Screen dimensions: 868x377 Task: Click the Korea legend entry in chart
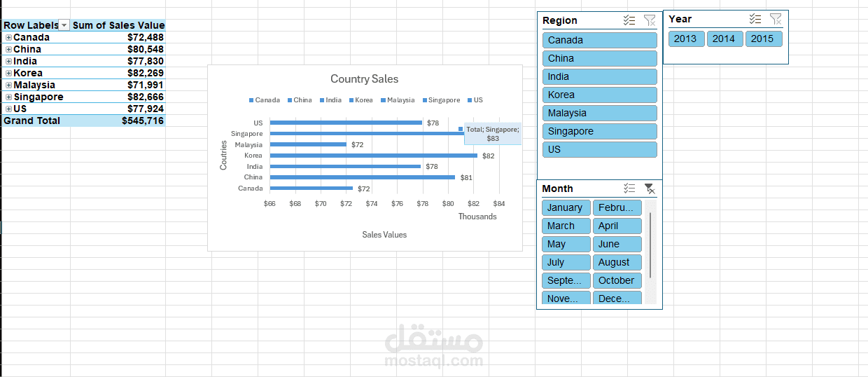coord(360,100)
